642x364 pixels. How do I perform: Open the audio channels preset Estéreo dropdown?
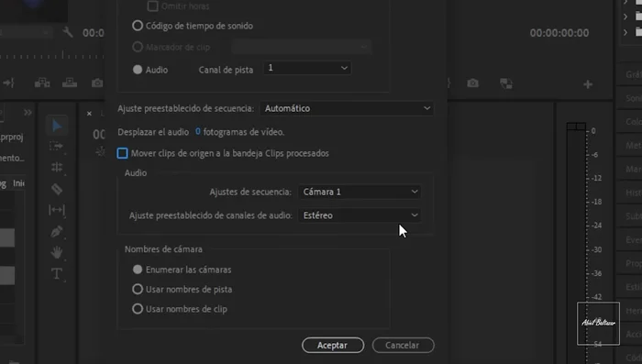point(360,215)
